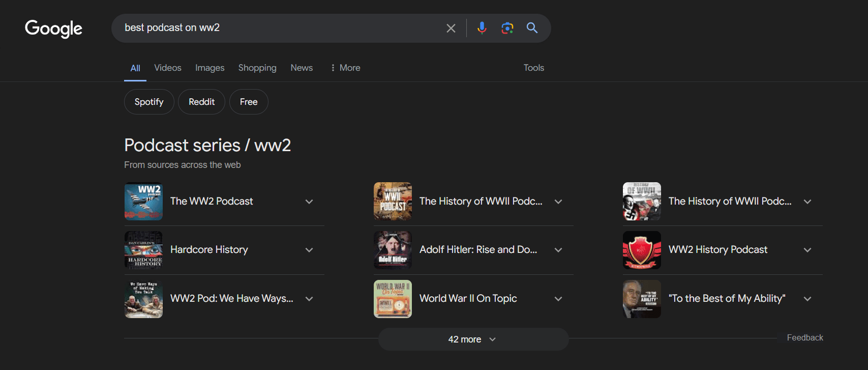Viewport: 868px width, 370px height.
Task: Expand the right-column History of WWII Podcast chevron
Action: pos(807,202)
